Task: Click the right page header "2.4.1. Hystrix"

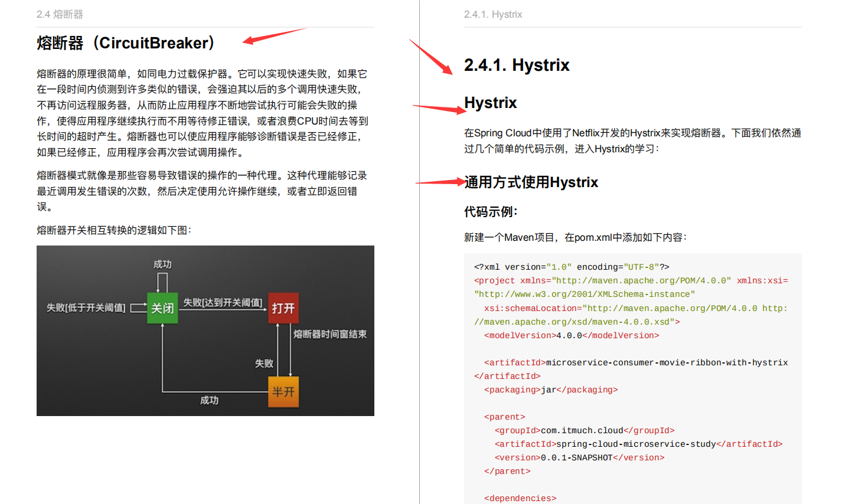Action: click(493, 14)
